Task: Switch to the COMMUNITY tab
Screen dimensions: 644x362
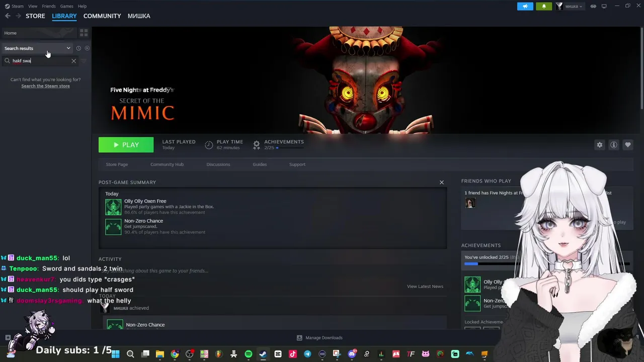Action: [102, 16]
